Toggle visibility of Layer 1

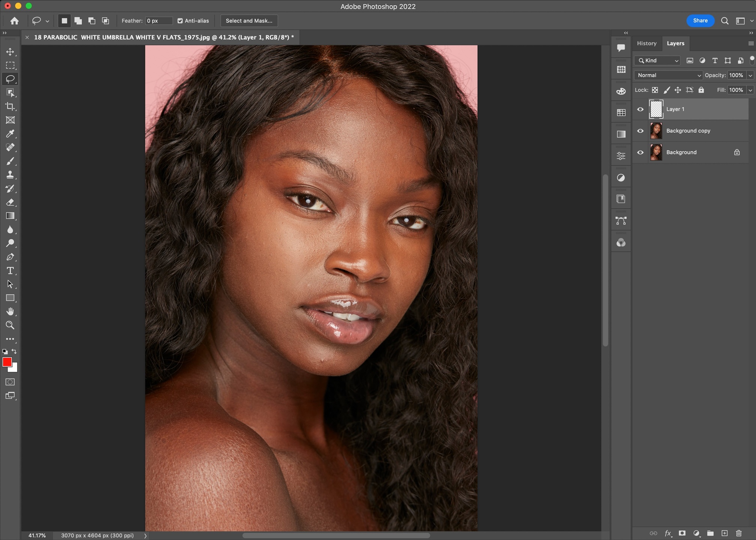(x=640, y=109)
